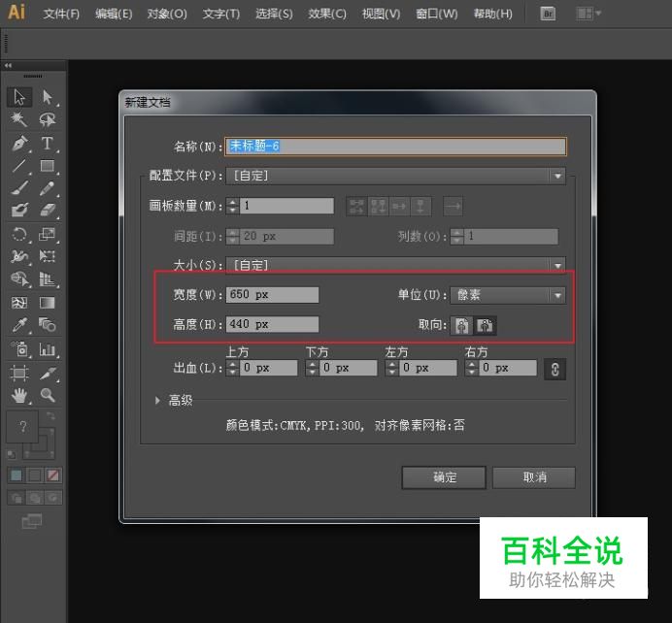672x623 pixels.
Task: Step the right (右方) bleed value
Action: pyautogui.click(x=471, y=368)
